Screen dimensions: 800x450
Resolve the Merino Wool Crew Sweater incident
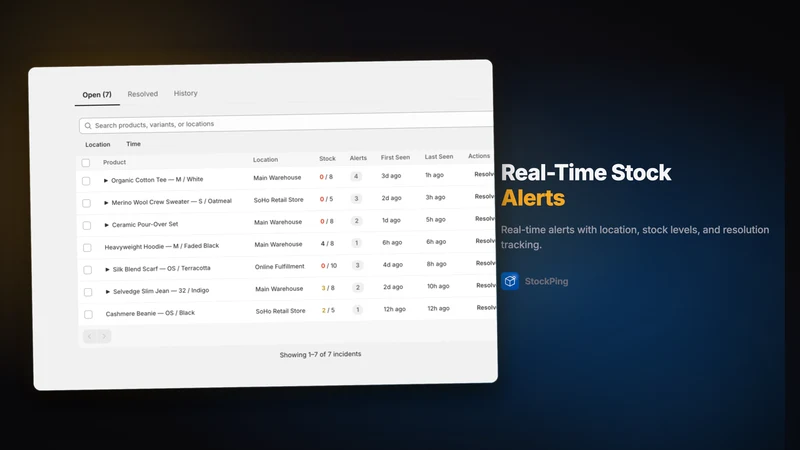tap(485, 196)
